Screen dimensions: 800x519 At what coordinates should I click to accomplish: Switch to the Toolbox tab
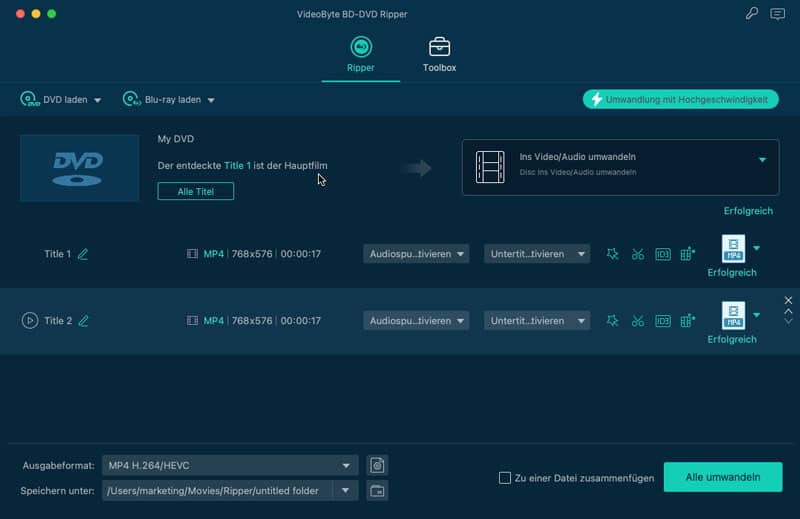pos(439,55)
